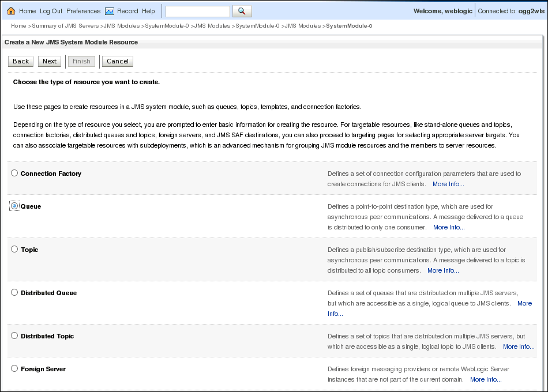Open More Info for Distributed Topic
The image size is (548, 392).
point(519,346)
